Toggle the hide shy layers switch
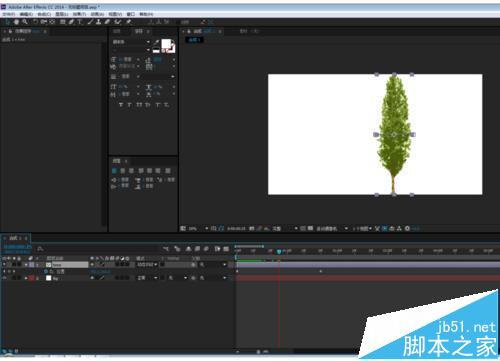The height and width of the screenshot is (361, 500). [189, 249]
